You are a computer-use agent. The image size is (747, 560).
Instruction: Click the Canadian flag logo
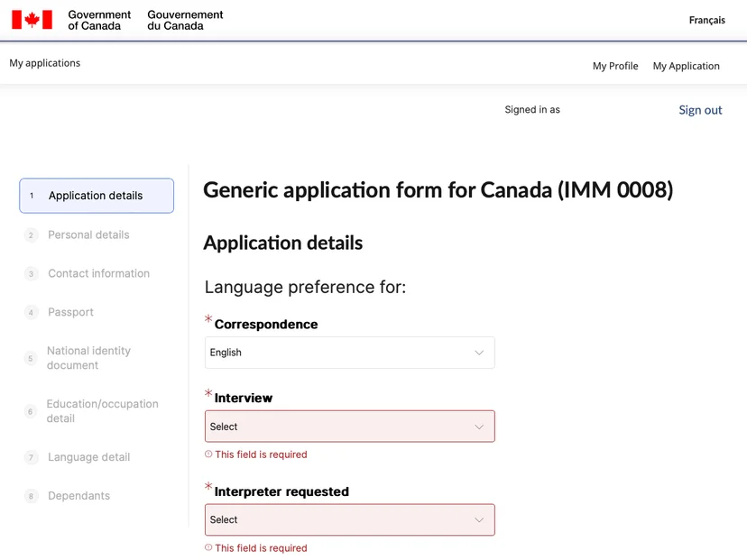32,20
